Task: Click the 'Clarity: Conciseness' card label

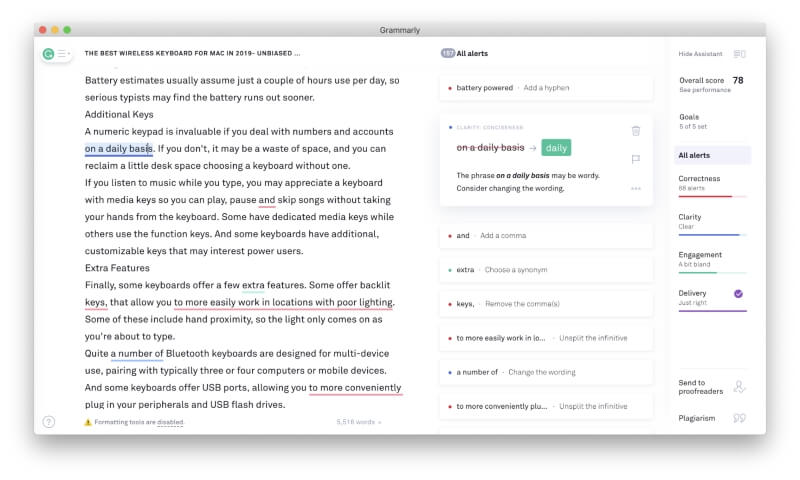Action: point(490,127)
